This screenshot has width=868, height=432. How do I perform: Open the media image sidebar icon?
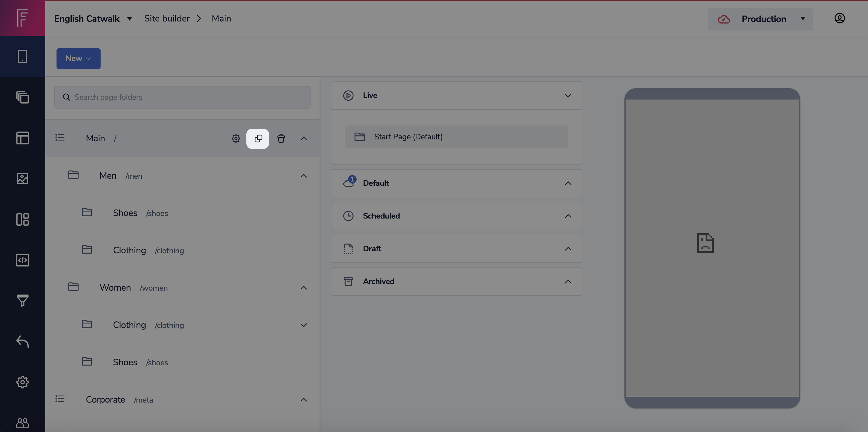coord(23,179)
